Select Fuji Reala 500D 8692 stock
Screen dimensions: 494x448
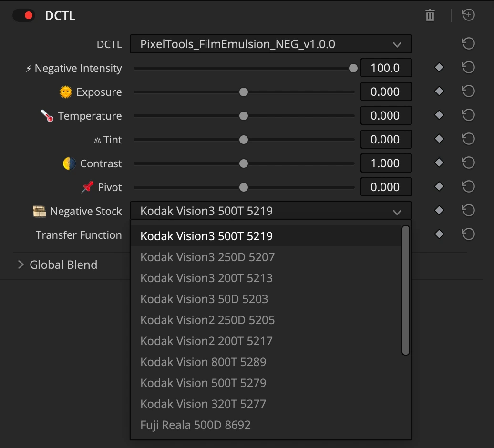[266, 425]
